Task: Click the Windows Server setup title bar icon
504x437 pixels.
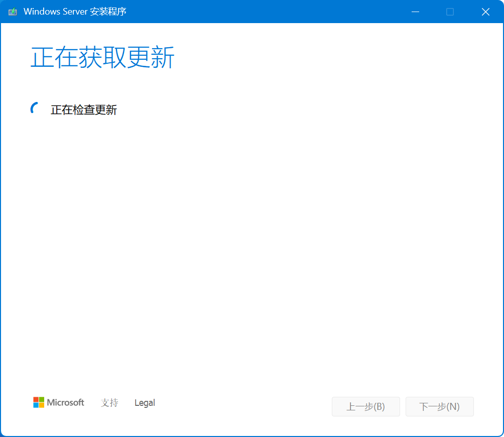Action: point(13,12)
